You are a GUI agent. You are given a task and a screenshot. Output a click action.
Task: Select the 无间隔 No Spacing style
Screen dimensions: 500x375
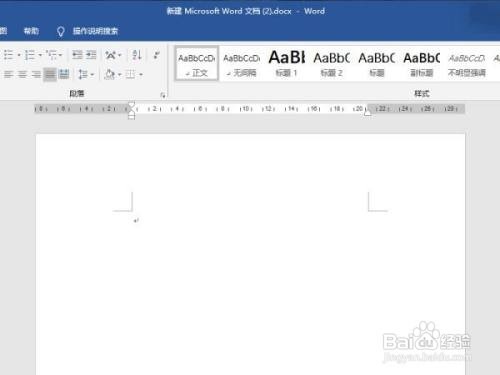pos(242,64)
